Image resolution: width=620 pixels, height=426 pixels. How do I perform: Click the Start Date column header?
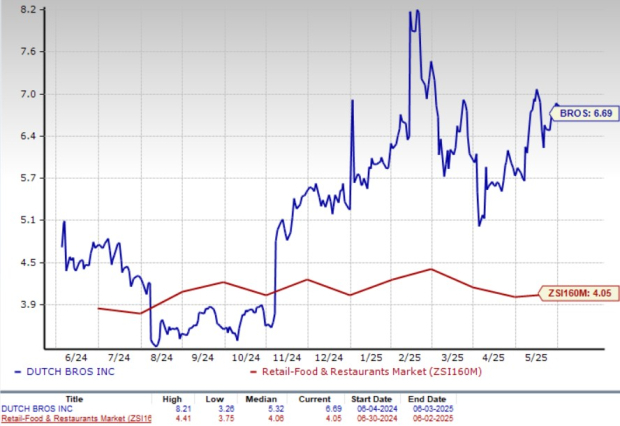(371, 399)
